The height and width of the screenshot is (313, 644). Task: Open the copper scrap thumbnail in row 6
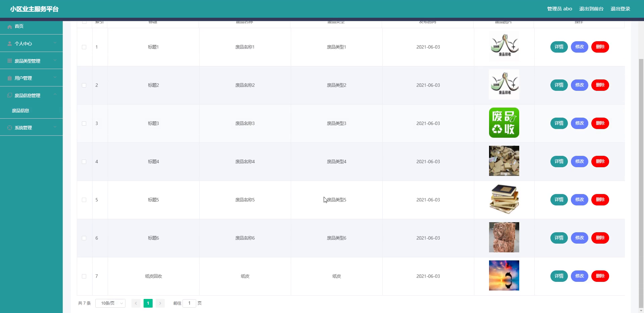click(x=504, y=237)
